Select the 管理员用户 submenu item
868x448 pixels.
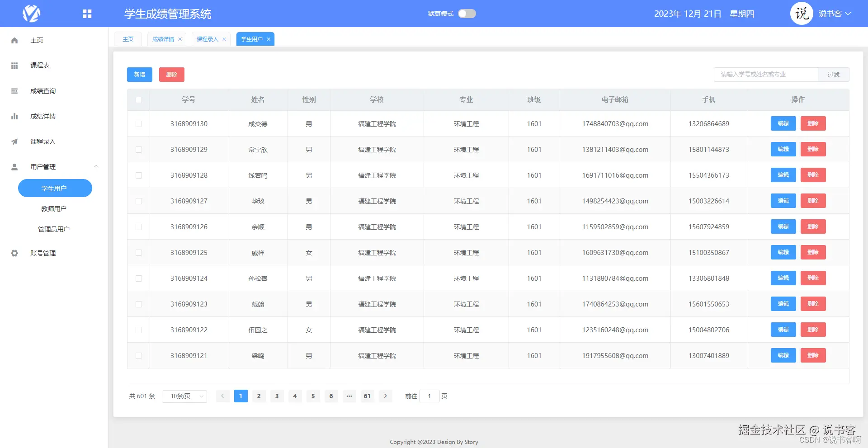pyautogui.click(x=54, y=229)
